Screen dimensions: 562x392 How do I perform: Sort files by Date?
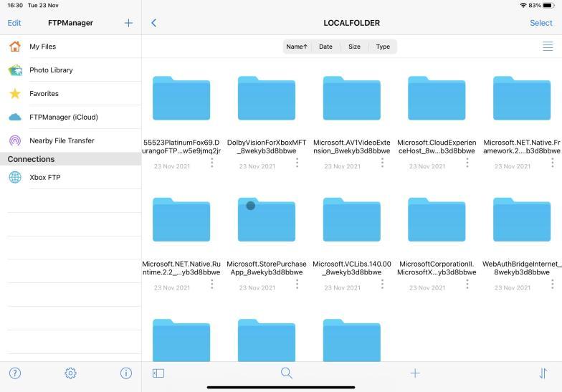[325, 47]
